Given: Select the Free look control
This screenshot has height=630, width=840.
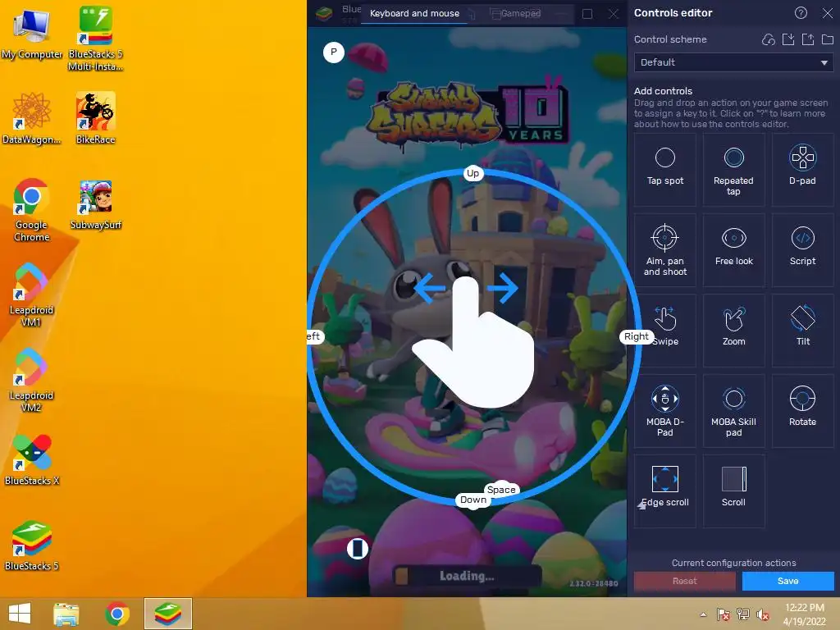Looking at the screenshot, I should pos(733,249).
